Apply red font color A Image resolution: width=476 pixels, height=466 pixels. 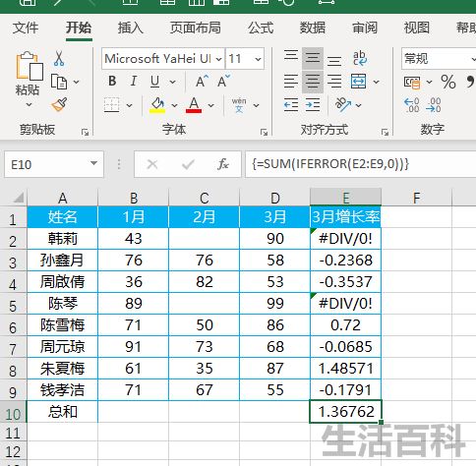(194, 105)
